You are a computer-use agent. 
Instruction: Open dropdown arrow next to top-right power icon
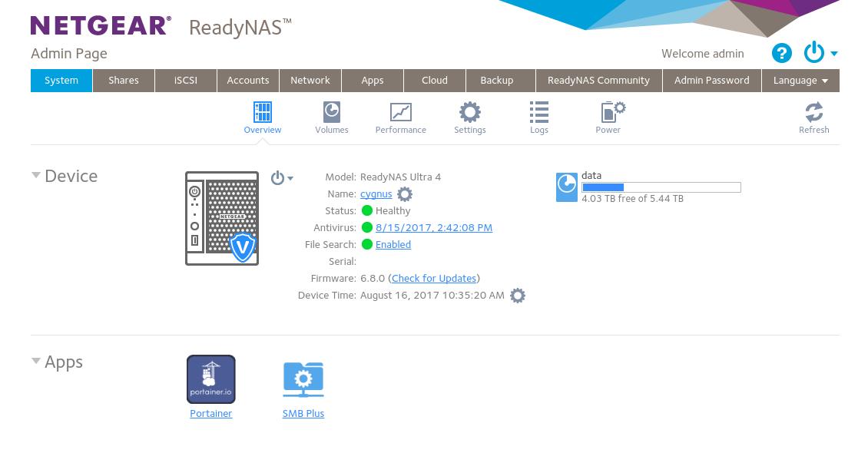(834, 54)
